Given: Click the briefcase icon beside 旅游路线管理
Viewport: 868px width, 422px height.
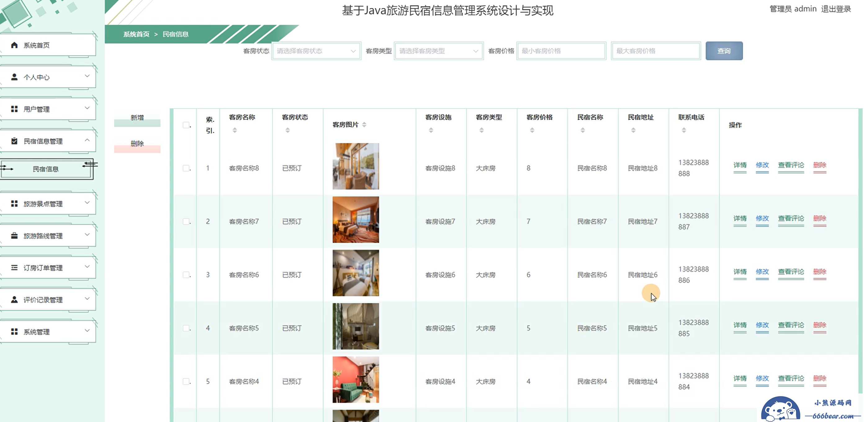Looking at the screenshot, I should [14, 236].
